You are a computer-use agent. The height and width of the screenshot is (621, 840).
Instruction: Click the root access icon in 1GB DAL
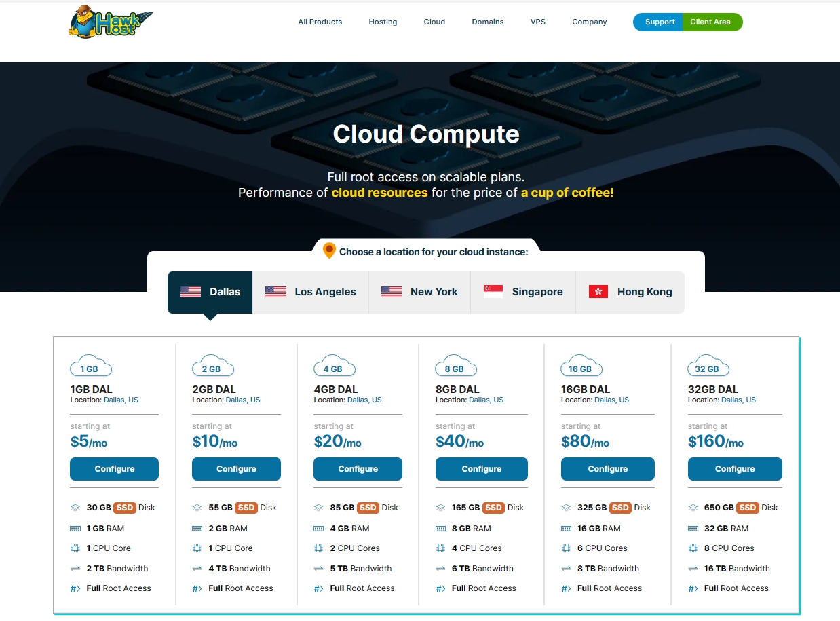point(75,588)
